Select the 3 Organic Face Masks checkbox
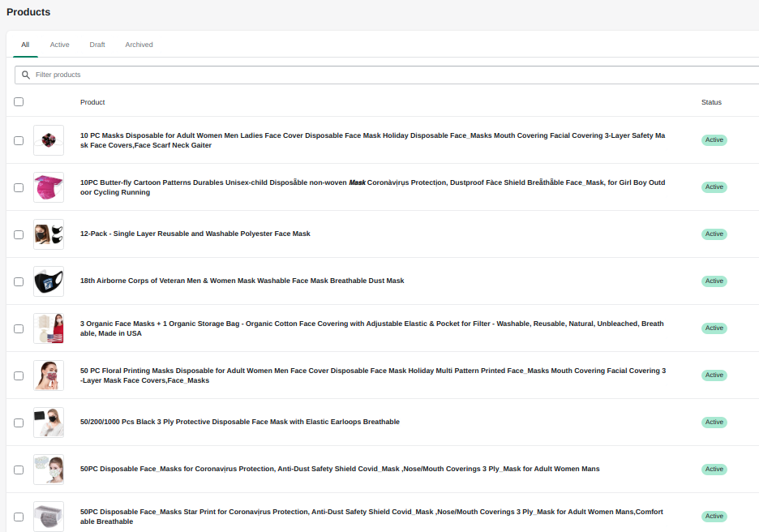The width and height of the screenshot is (759, 532). click(19, 328)
